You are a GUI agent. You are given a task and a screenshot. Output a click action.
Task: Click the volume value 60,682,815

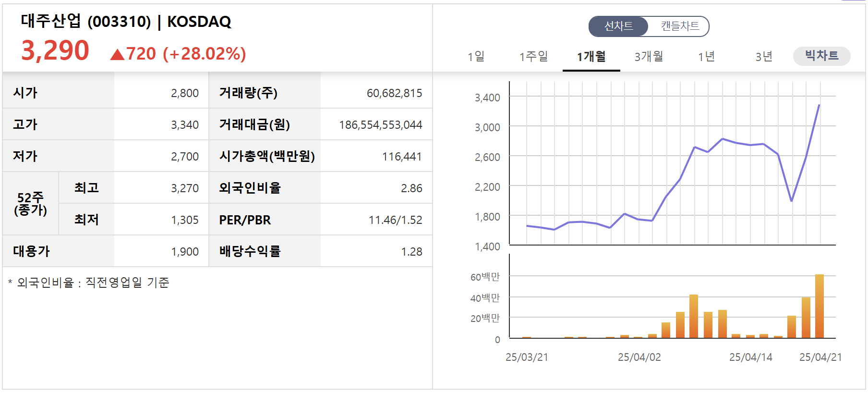[x=394, y=93]
